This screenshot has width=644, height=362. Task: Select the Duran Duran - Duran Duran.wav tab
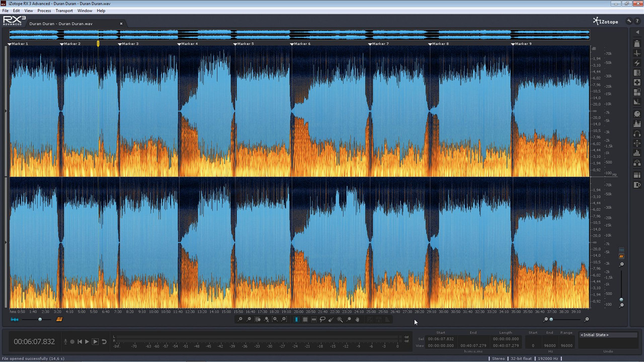coord(61,24)
